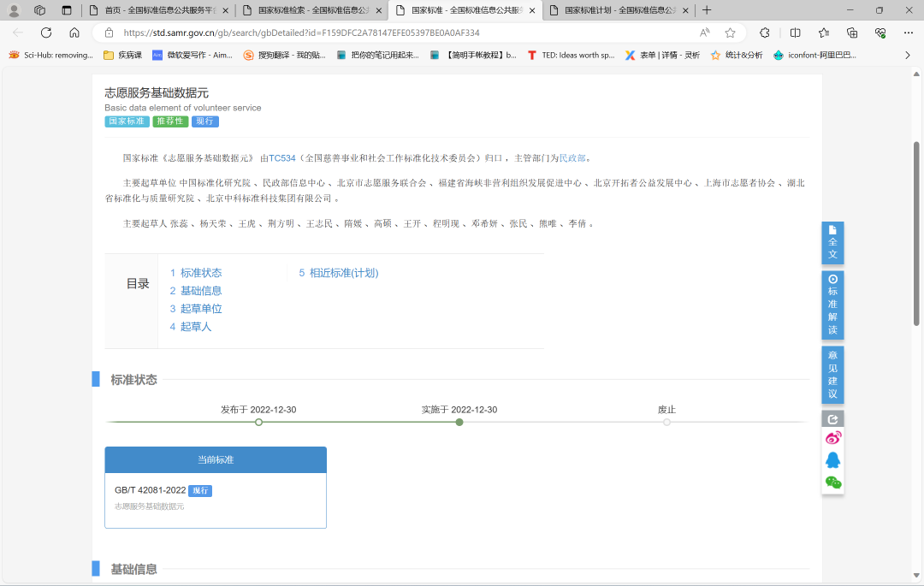The image size is (924, 586).
Task: Toggle read aloud in address bar
Action: [704, 33]
